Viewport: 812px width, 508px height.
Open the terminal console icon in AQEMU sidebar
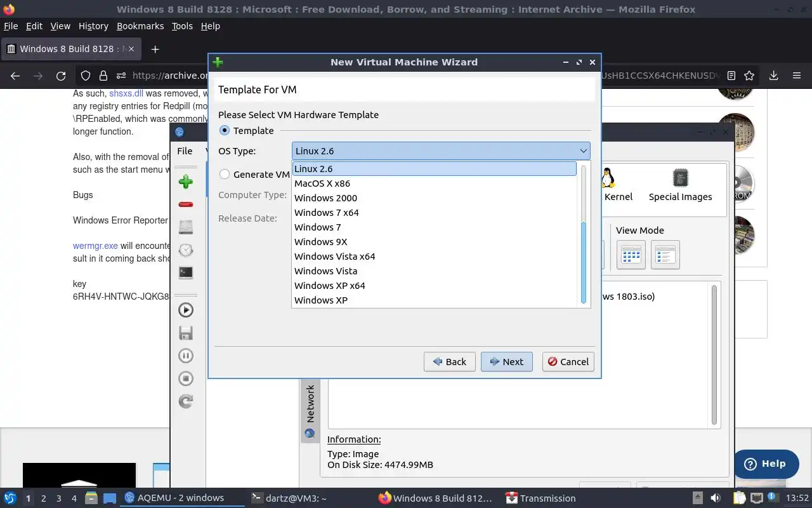(x=185, y=272)
